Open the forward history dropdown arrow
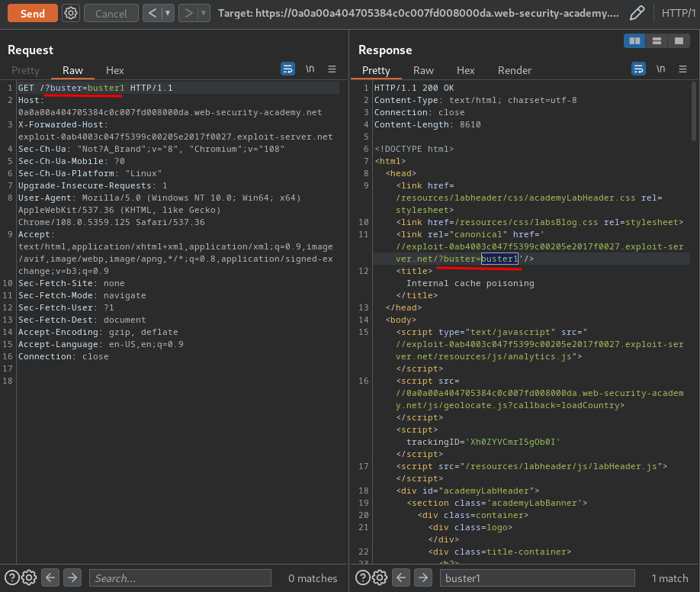The height and width of the screenshot is (592, 700). (x=204, y=14)
